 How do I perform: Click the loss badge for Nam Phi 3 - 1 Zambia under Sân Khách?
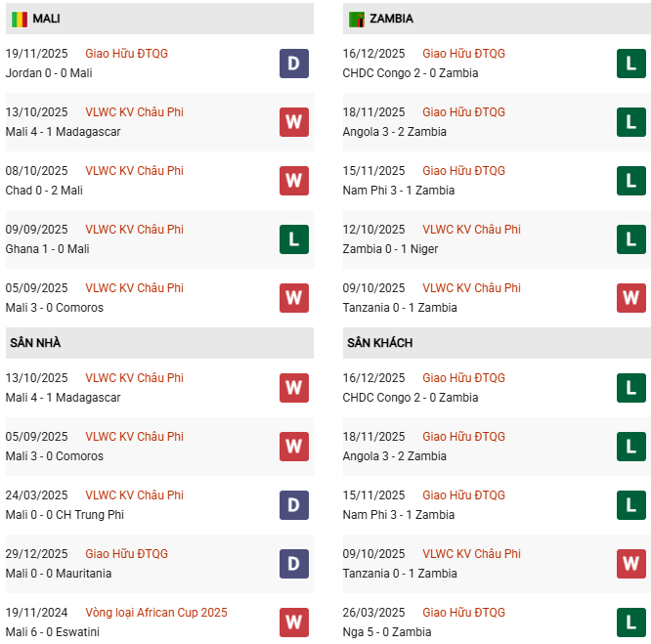630,505
